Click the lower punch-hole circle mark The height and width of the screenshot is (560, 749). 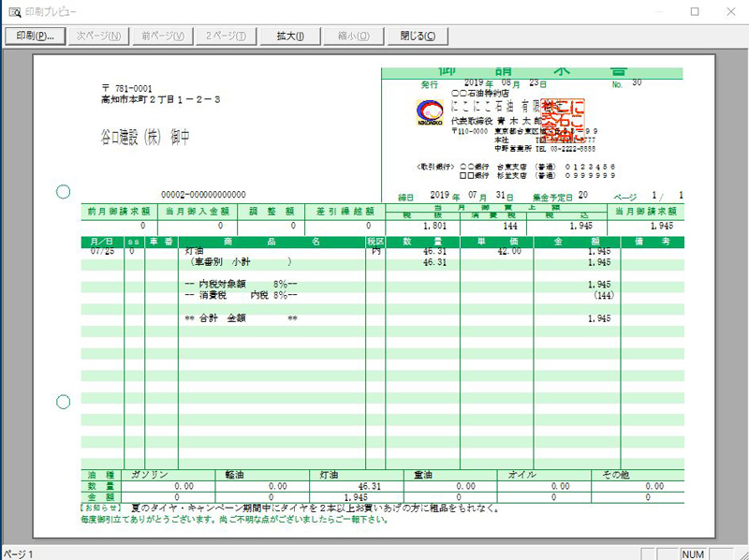pos(64,402)
